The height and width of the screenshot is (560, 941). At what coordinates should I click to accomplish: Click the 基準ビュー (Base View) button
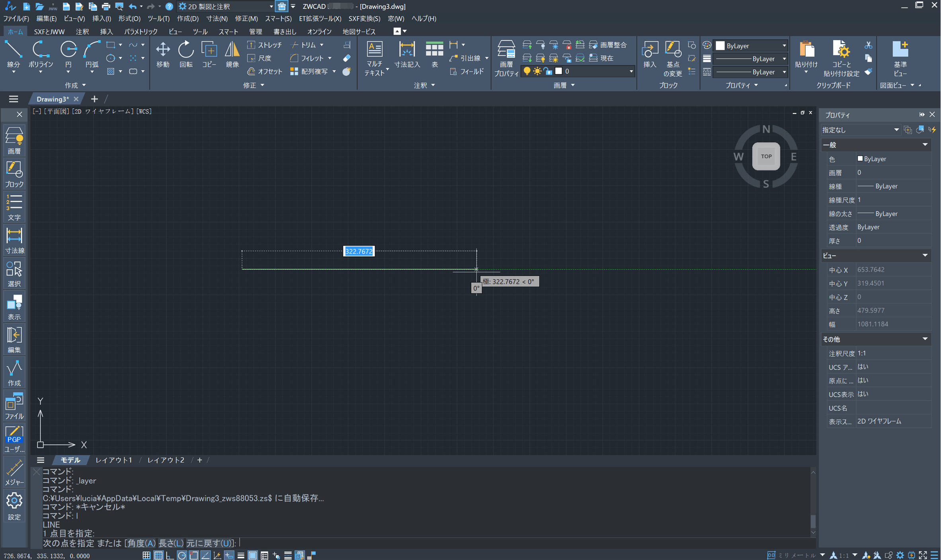click(x=900, y=58)
